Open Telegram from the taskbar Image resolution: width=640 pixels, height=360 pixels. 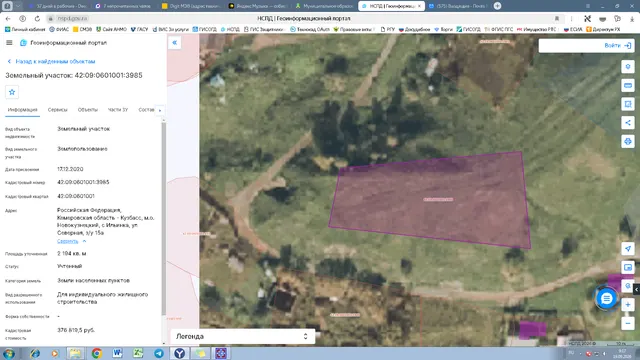click(159, 353)
